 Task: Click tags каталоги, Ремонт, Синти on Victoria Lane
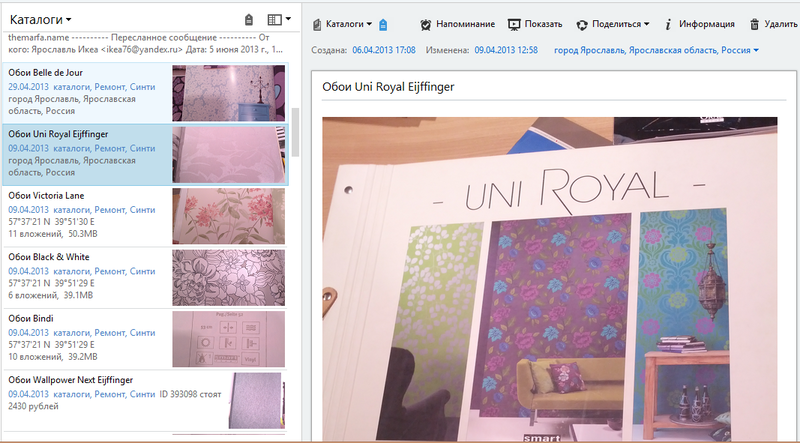tap(105, 210)
